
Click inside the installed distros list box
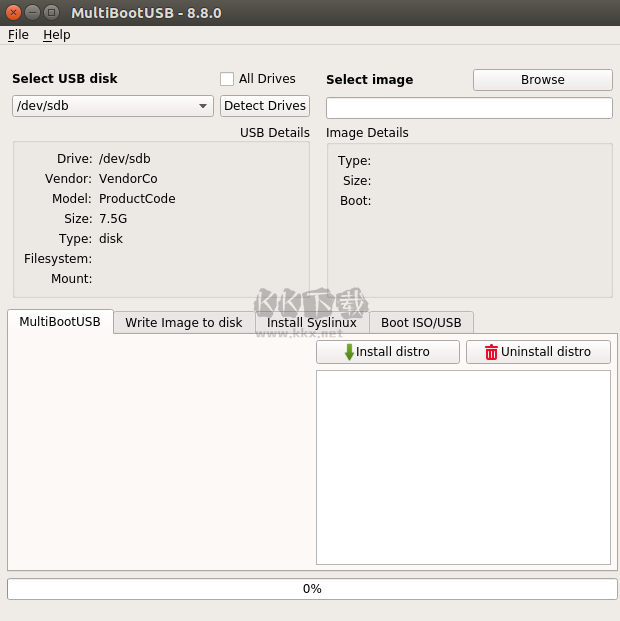463,467
